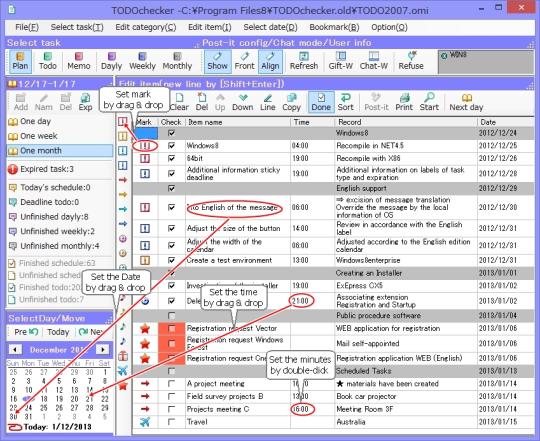The image size is (540, 441).
Task: Advance calendar to the next month
Action: [x=103, y=349]
